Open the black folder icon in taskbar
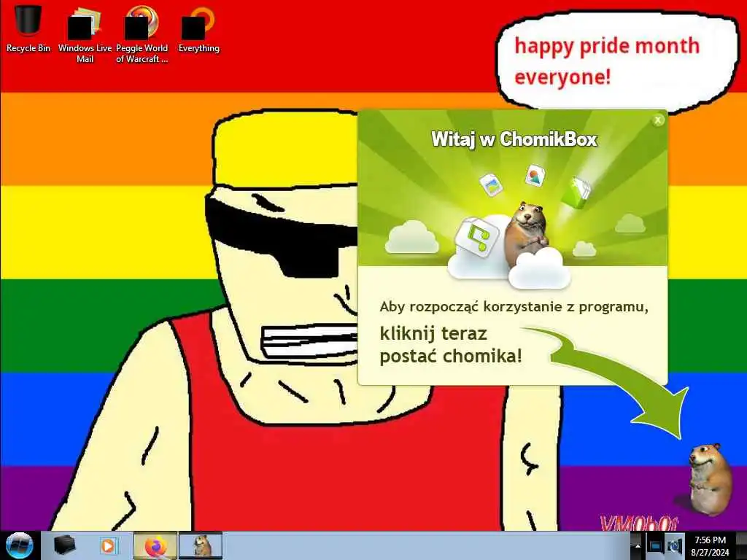The image size is (747, 560). [64, 545]
